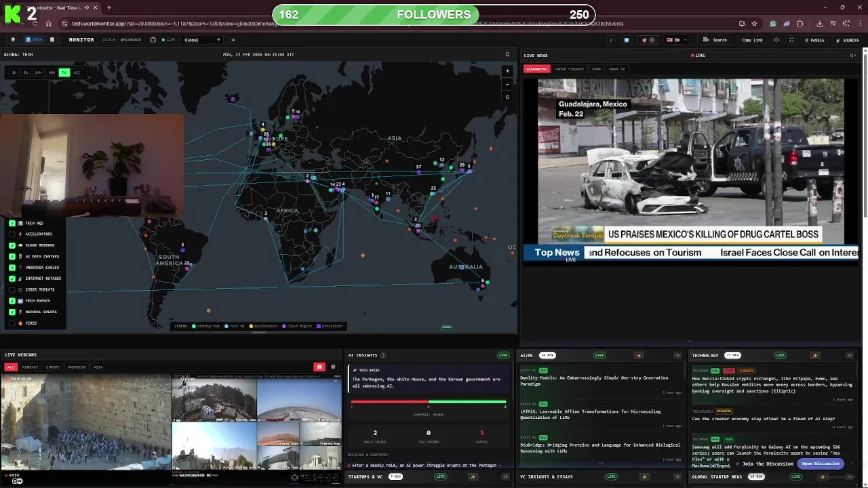Viewport: 868px width, 488px height.
Task: Set map time range to 48h
Action: [52, 73]
